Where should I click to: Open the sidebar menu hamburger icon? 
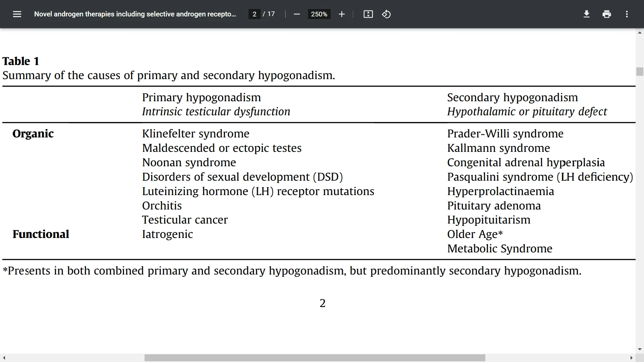point(17,14)
